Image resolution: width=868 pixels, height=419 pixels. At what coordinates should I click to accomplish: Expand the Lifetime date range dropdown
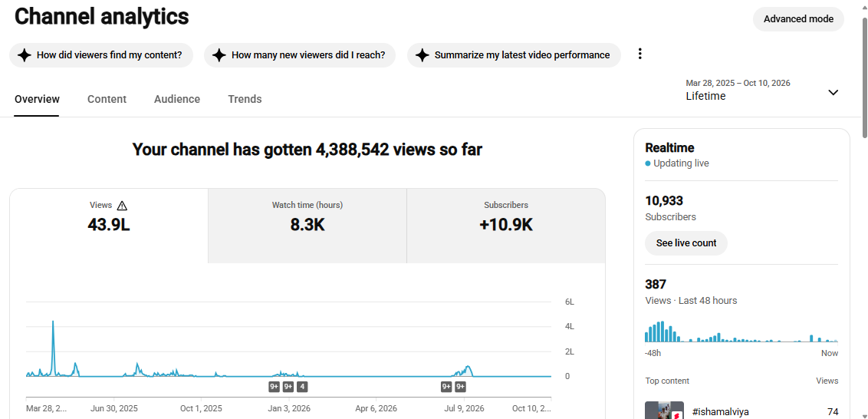point(833,93)
